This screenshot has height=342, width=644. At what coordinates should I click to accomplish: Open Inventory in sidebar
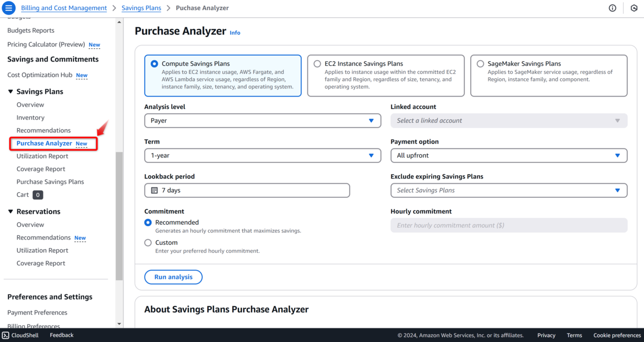[31, 117]
